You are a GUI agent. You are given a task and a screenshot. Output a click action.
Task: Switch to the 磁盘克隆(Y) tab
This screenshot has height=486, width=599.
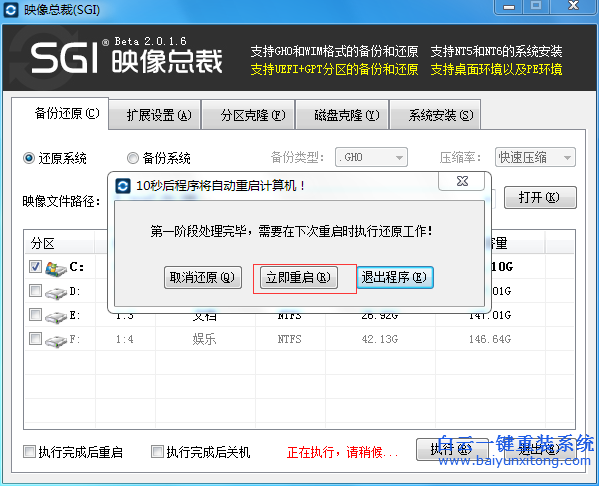pyautogui.click(x=342, y=115)
